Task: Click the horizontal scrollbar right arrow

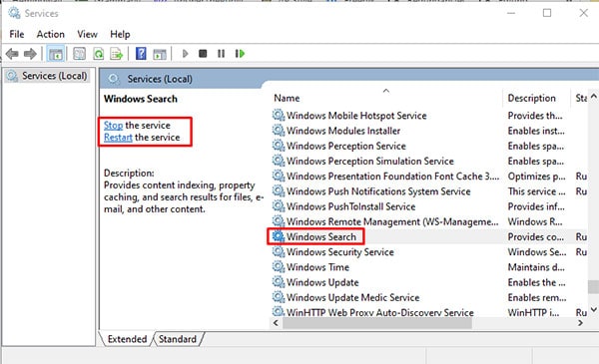Action: (x=580, y=323)
